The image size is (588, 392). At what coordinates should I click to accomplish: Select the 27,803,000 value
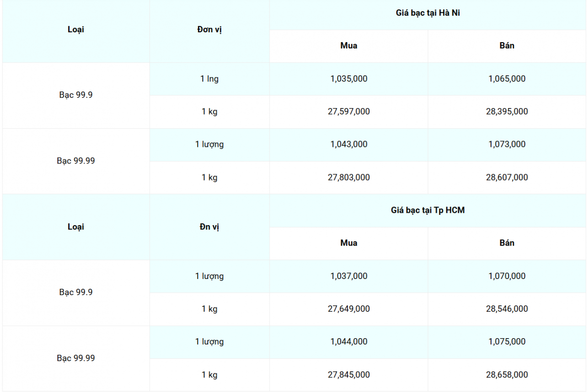[348, 178]
